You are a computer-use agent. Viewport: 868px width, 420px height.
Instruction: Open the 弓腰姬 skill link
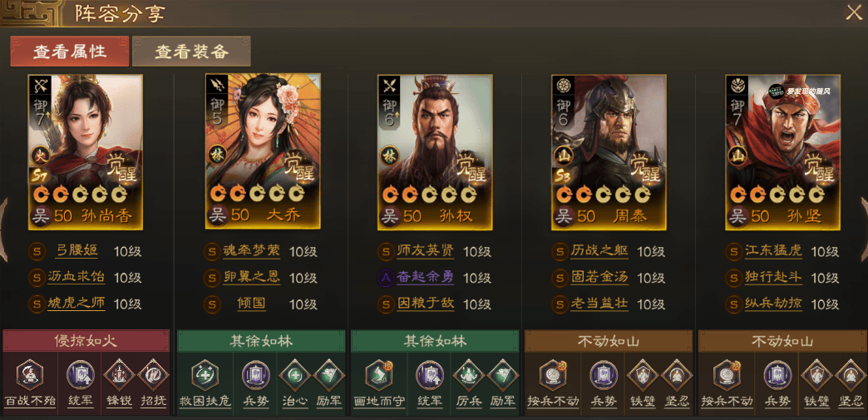(x=77, y=251)
